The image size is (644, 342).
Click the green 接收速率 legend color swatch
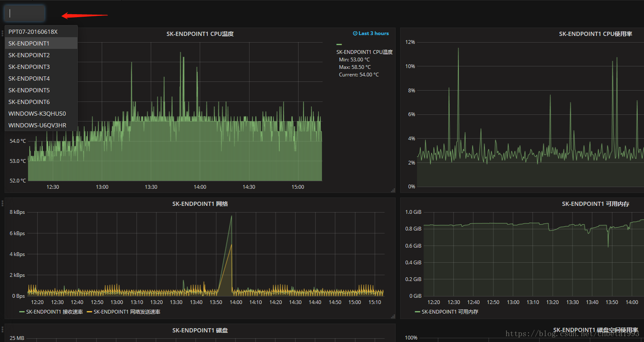pos(22,312)
